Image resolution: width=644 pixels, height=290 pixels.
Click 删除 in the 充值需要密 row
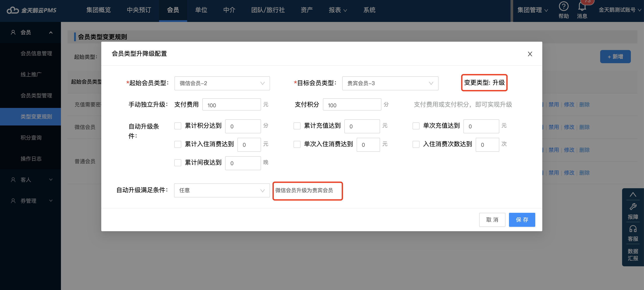pos(584,105)
